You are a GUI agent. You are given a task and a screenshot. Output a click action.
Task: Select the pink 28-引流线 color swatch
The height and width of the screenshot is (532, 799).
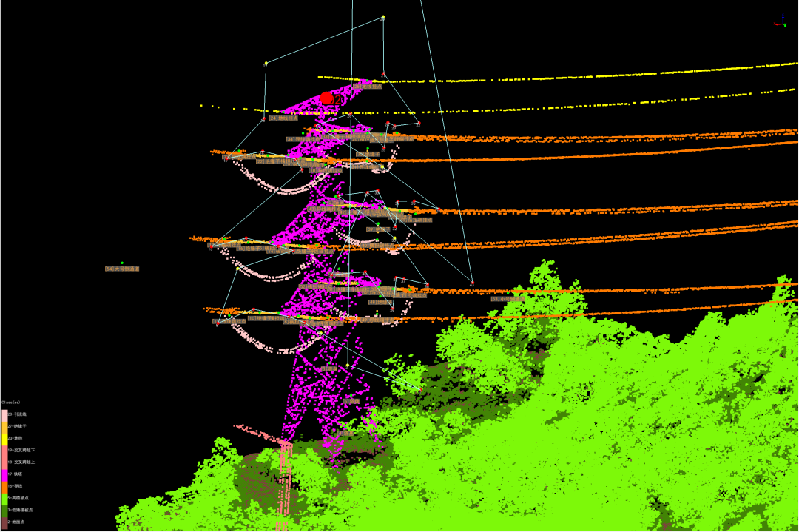pos(4,414)
